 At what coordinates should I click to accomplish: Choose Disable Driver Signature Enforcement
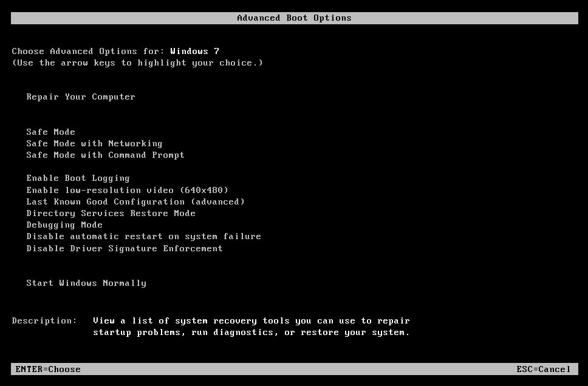pyautogui.click(x=125, y=248)
